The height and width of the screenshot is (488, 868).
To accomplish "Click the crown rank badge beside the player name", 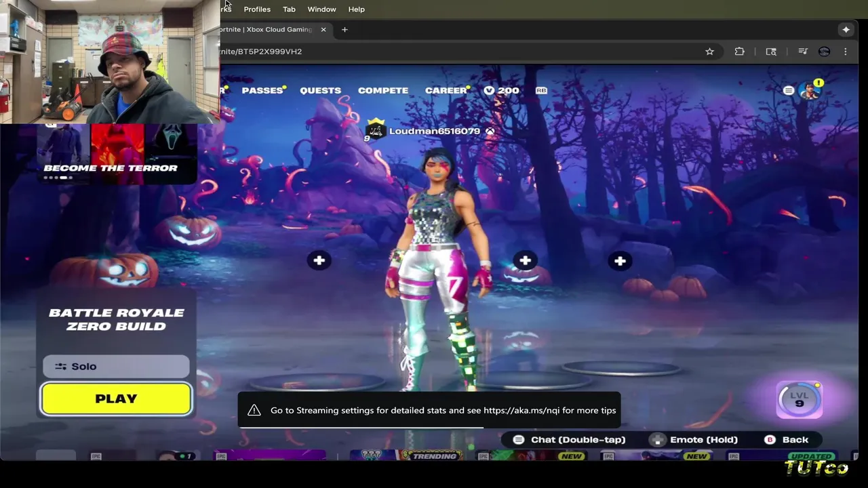I will pos(375,129).
